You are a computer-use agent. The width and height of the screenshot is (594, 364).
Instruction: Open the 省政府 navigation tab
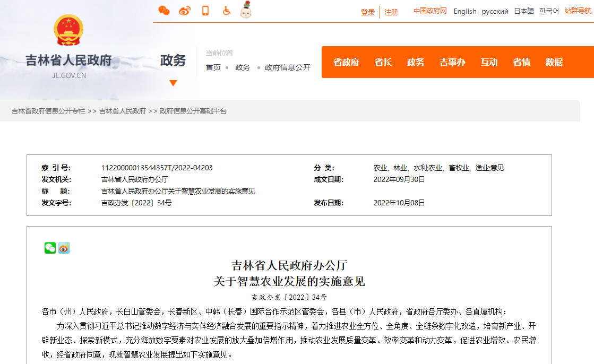[346, 62]
